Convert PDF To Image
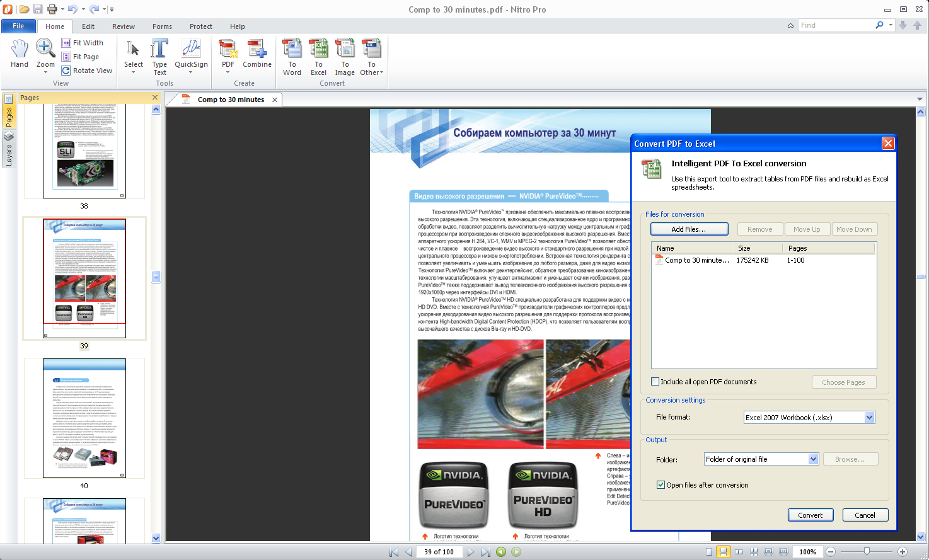This screenshot has width=929, height=560. pos(345,57)
